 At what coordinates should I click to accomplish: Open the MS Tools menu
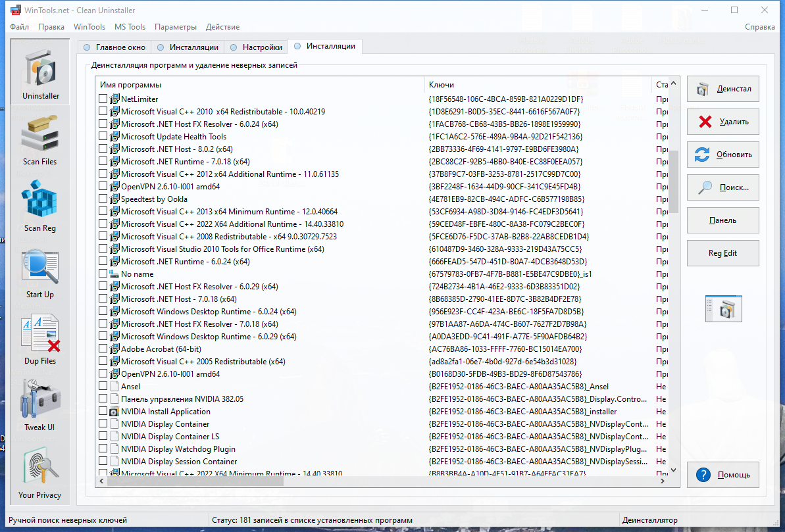(x=130, y=27)
